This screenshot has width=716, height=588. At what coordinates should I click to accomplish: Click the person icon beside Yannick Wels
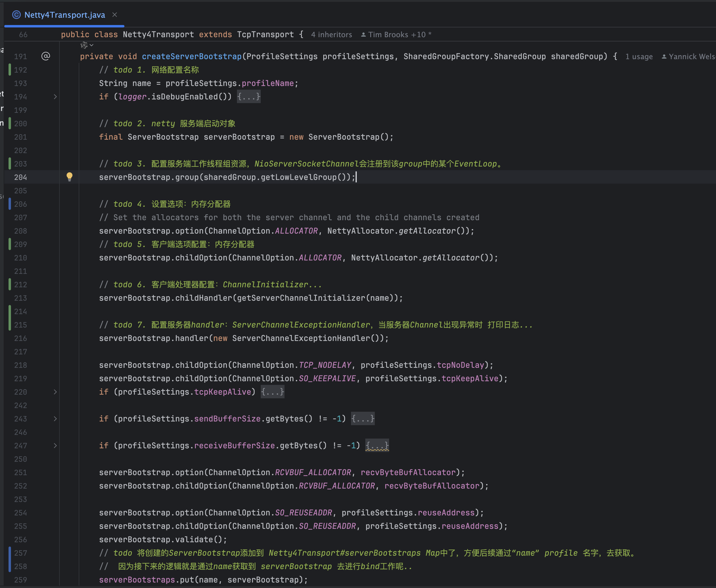(664, 56)
